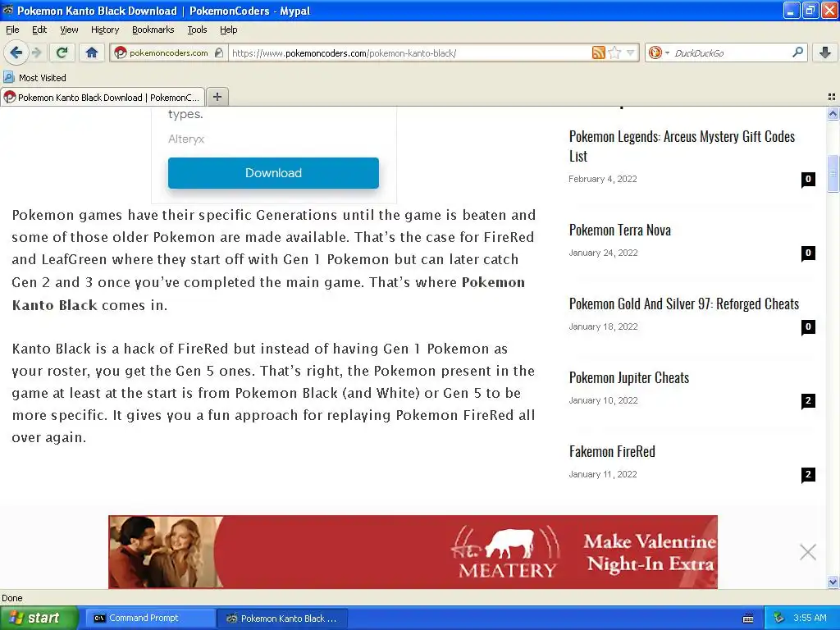This screenshot has width=840, height=630.
Task: Click comment count badge for Fakemon FireRed
Action: 808,475
